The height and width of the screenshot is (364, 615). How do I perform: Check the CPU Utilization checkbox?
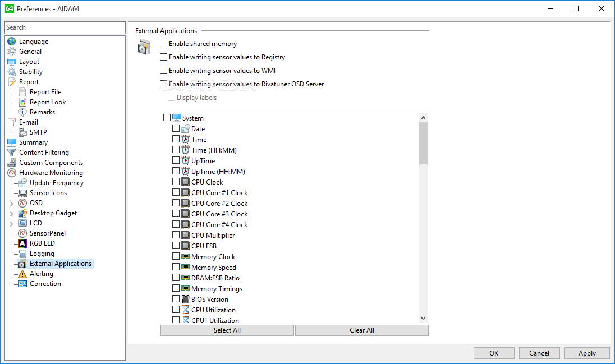coord(176,310)
